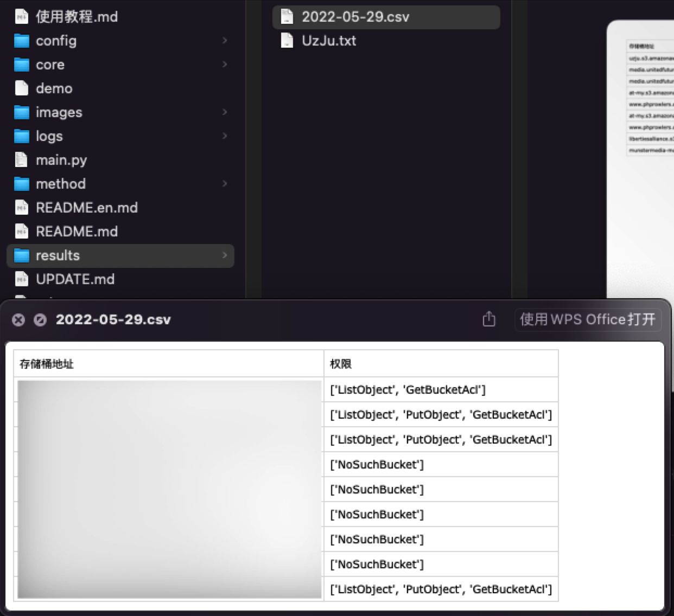Select the README.en.md file icon

(21, 208)
